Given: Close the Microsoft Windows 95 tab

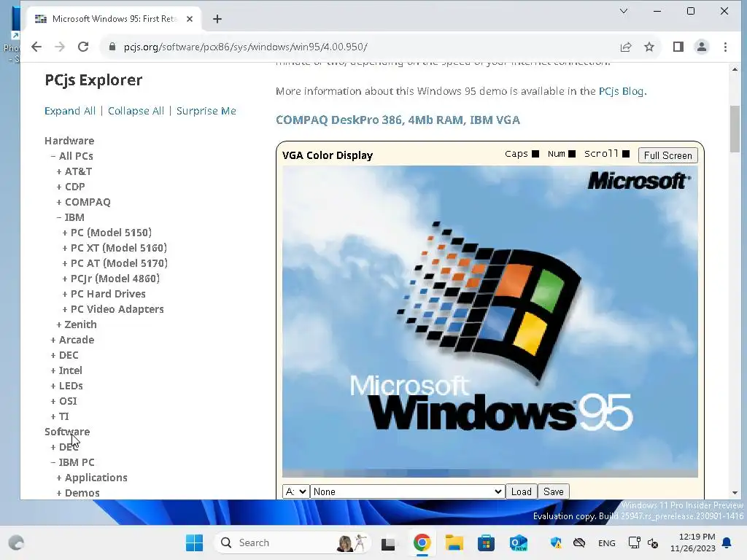Looking at the screenshot, I should 190,19.
